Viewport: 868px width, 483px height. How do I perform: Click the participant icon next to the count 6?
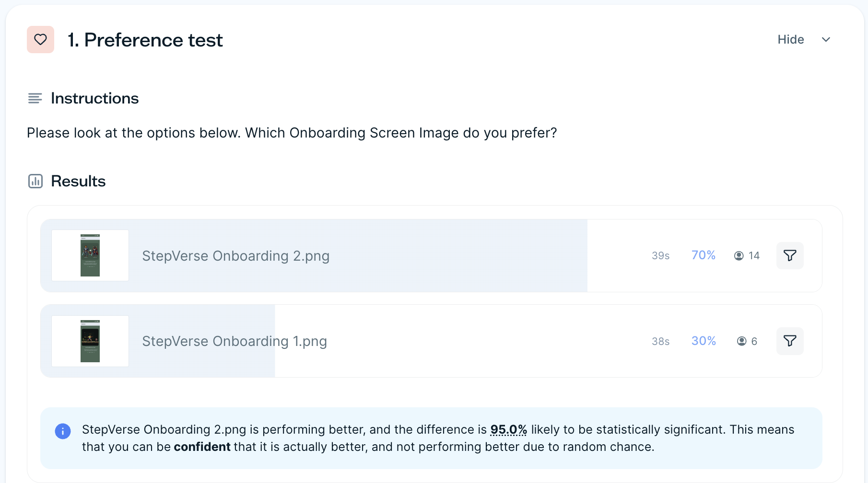[741, 341]
